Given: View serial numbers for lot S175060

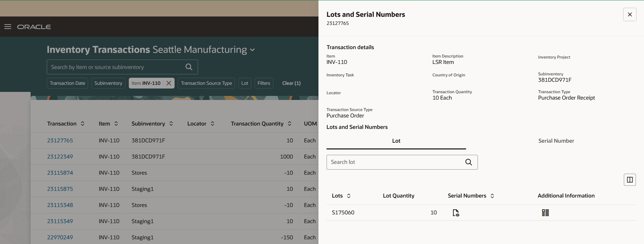Looking at the screenshot, I should click(456, 213).
